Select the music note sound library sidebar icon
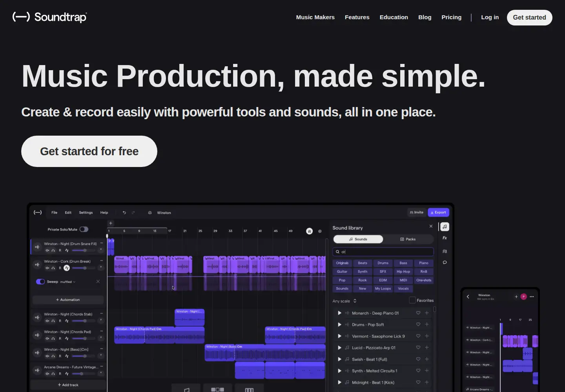The width and height of the screenshot is (565, 392). [445, 227]
